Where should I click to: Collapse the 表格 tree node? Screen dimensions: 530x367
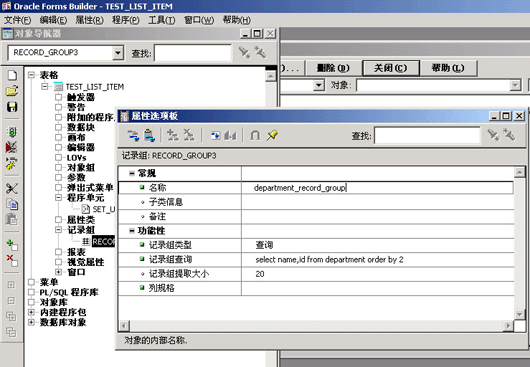[x=31, y=75]
